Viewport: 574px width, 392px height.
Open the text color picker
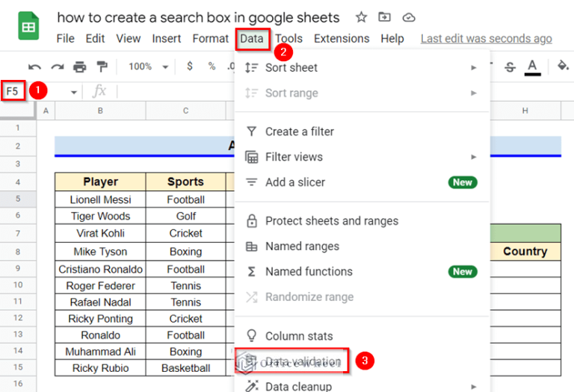point(532,67)
